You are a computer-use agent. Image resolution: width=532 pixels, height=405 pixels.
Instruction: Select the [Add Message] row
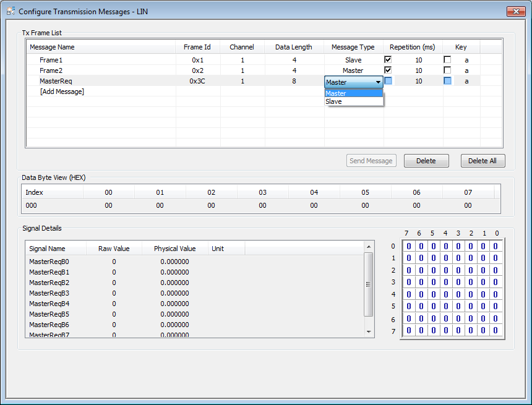pos(265,92)
